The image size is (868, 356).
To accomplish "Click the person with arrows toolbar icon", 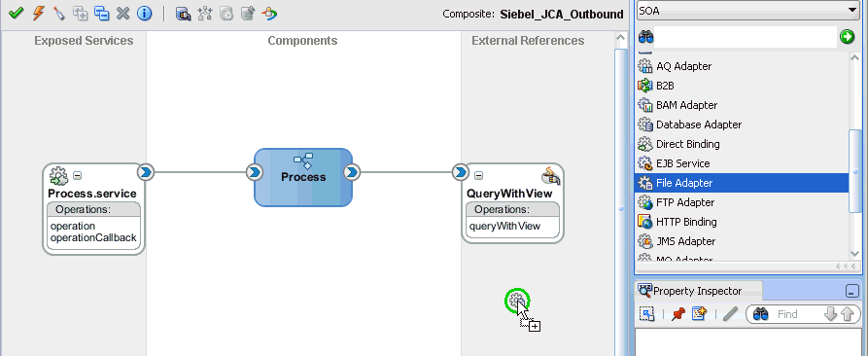I will (269, 14).
